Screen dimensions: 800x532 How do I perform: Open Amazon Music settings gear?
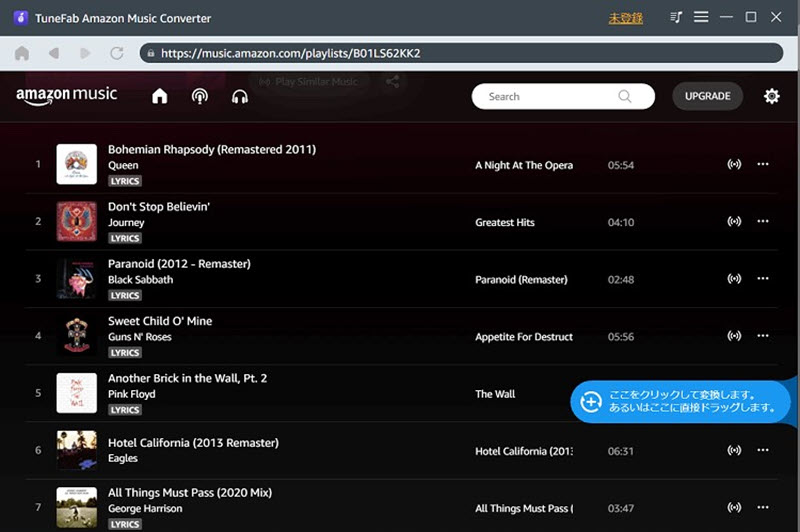pos(771,96)
